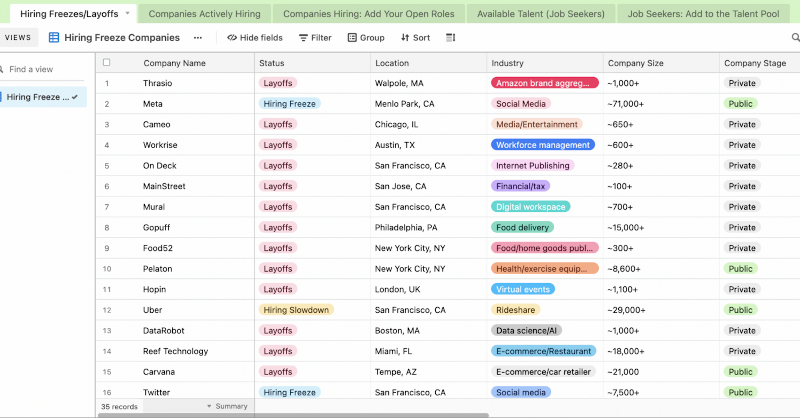Open the Group option
The height and width of the screenshot is (418, 800).
(x=366, y=38)
